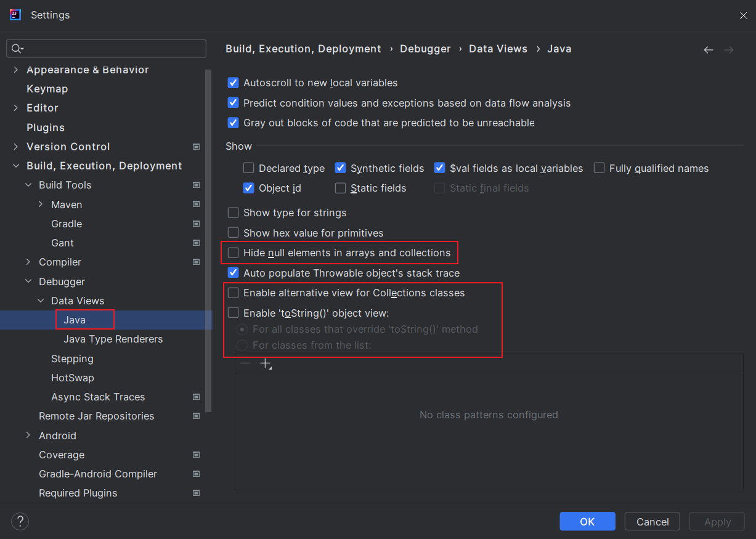Viewport: 756px width, 539px height.
Task: Enable Hide null elements in arrays checkbox
Action: (x=233, y=253)
